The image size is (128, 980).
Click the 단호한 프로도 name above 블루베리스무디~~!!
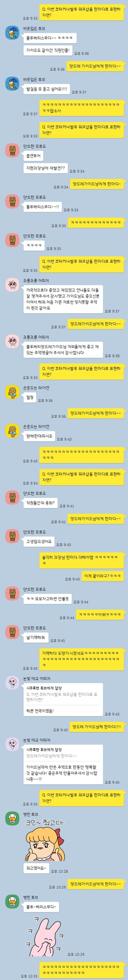[x=34, y=197]
